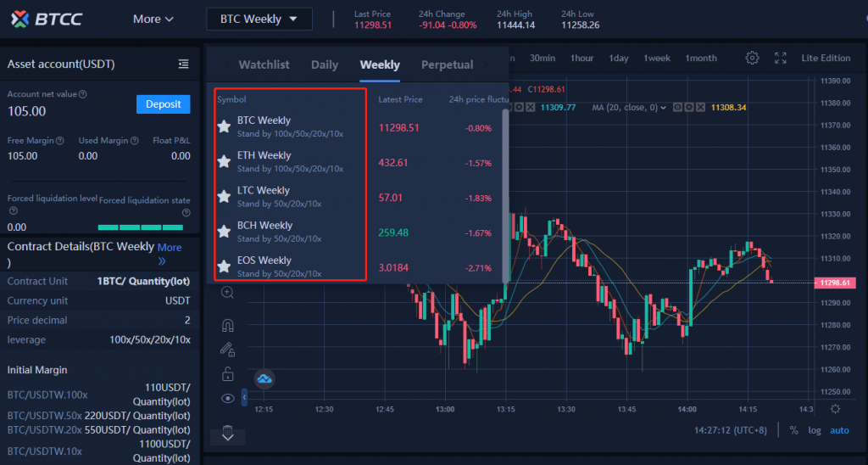The image size is (868, 465).
Task: Click the asset account list icon
Action: (183, 64)
